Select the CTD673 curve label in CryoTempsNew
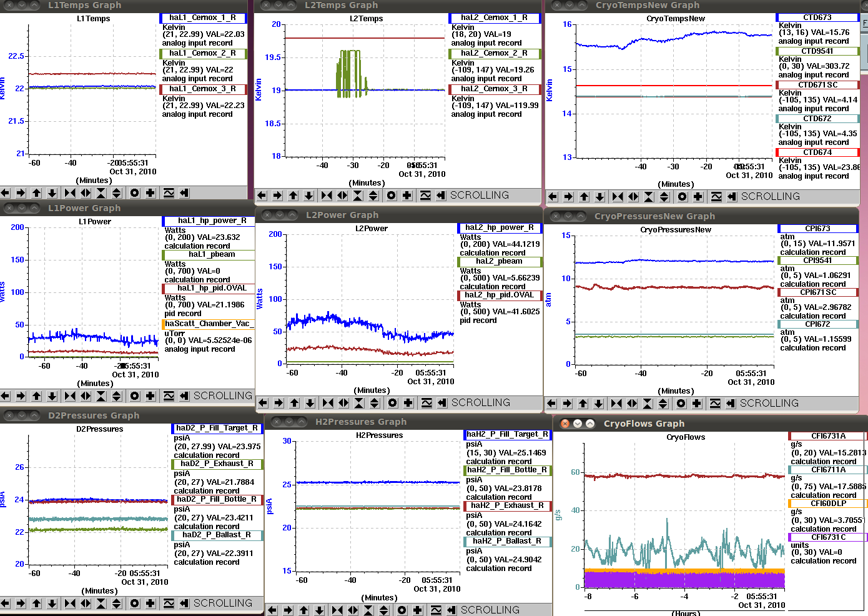This screenshot has height=616, width=868. click(x=817, y=17)
